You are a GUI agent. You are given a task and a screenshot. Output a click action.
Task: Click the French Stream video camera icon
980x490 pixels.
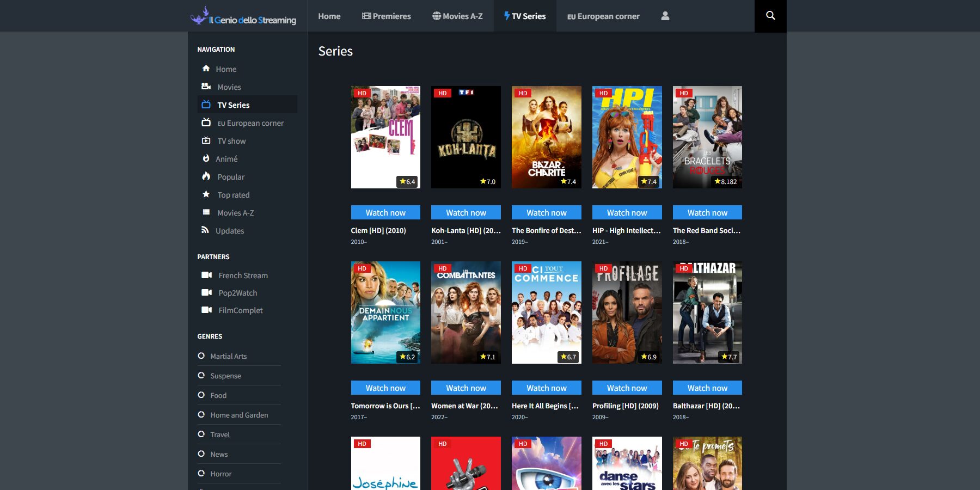(207, 275)
